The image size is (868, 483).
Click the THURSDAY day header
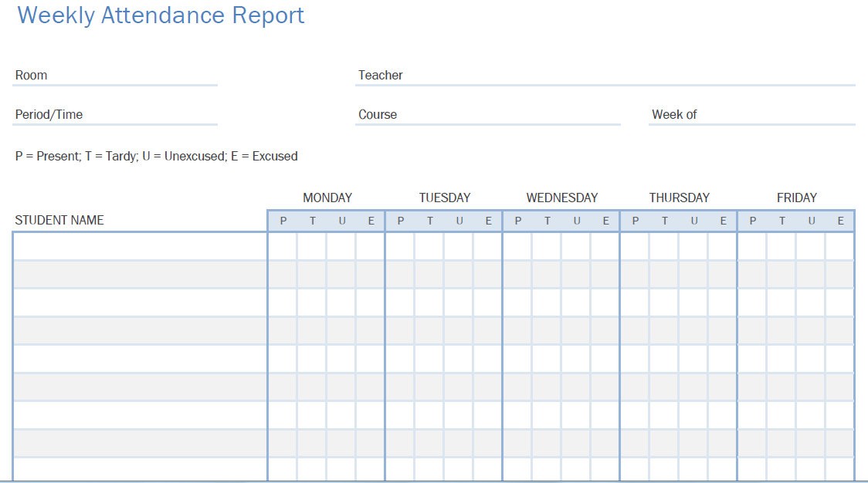tap(680, 198)
